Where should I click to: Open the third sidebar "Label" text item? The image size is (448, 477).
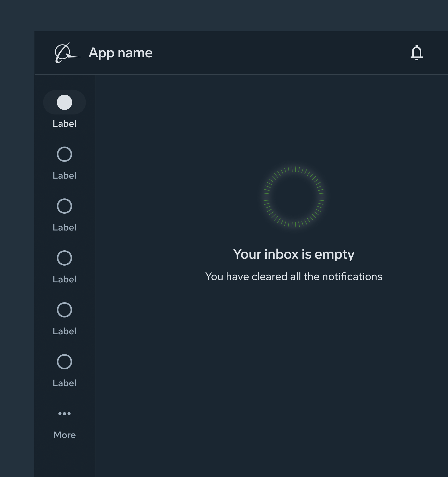(64, 227)
